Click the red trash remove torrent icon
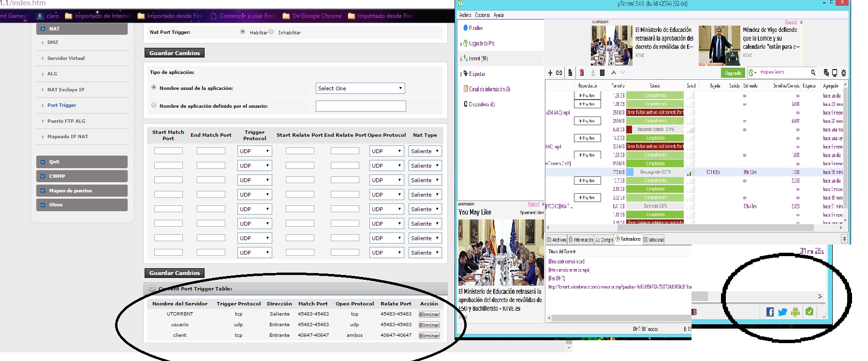 (x=582, y=73)
